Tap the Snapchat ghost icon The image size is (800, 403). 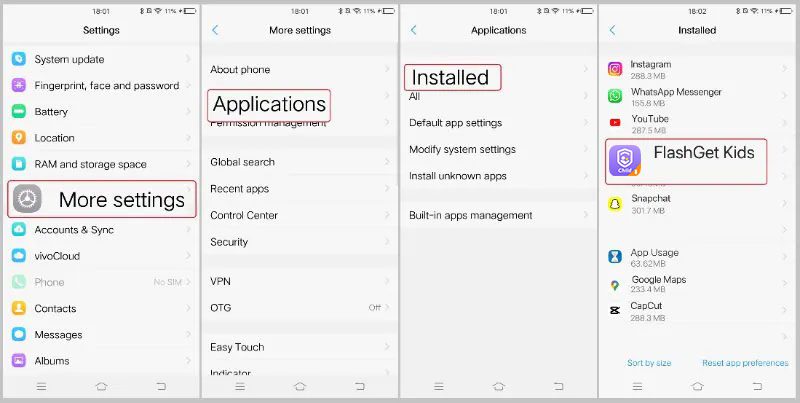click(615, 204)
